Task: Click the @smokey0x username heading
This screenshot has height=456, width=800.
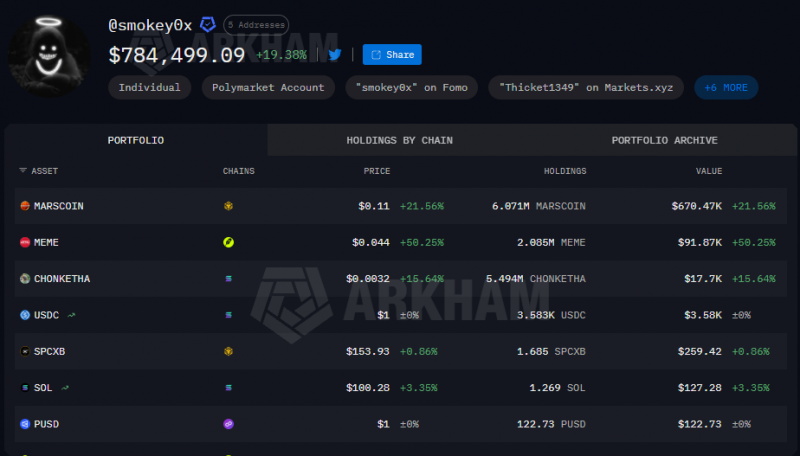Action: pyautogui.click(x=150, y=25)
